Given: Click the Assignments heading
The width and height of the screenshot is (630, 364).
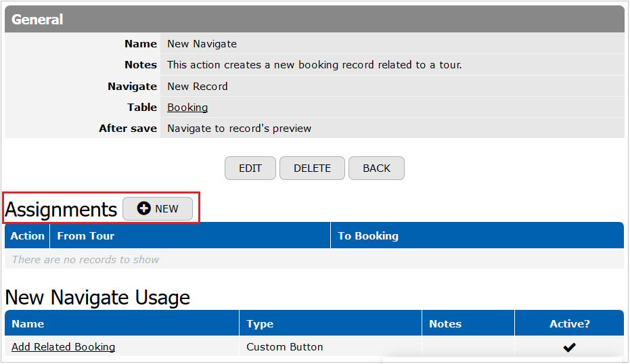Looking at the screenshot, I should click(61, 209).
